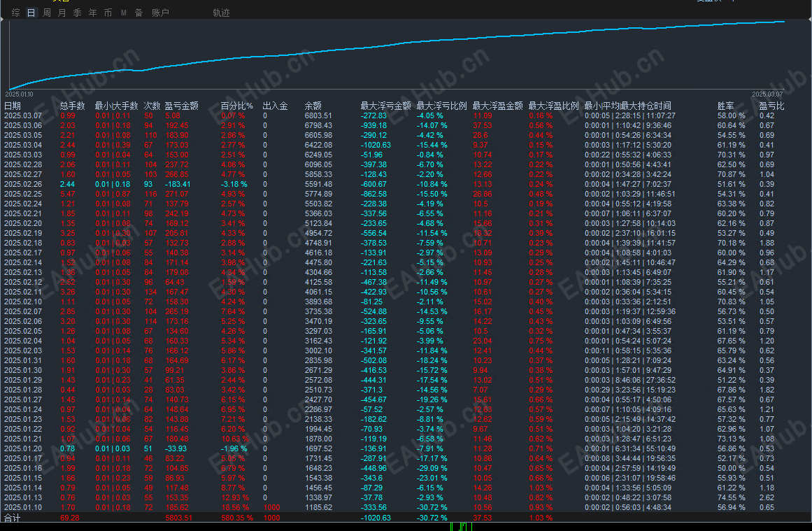Image resolution: width=812 pixels, height=531 pixels.
Task: Sort by the 总手数 column header
Action: 73,106
